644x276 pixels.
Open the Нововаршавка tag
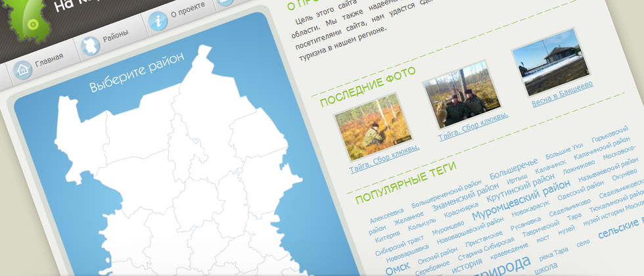pos(407,254)
